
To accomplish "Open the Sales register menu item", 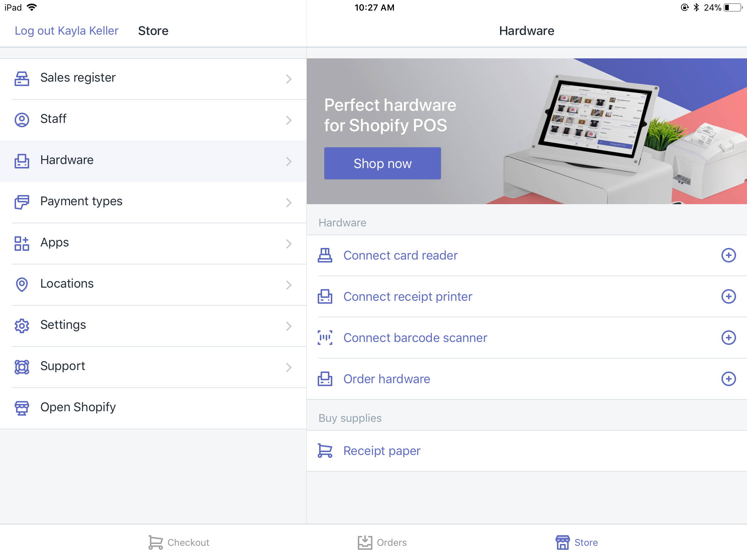I will tap(153, 79).
